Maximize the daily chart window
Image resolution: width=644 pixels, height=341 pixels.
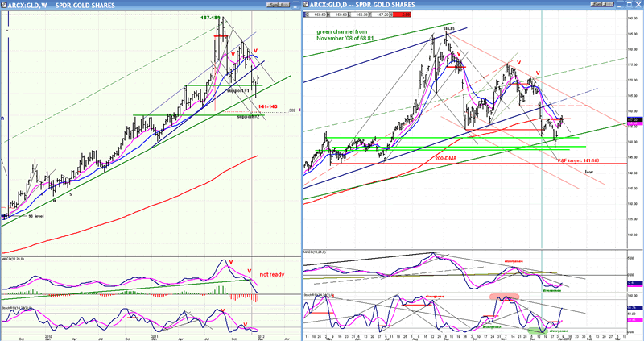(628, 5)
